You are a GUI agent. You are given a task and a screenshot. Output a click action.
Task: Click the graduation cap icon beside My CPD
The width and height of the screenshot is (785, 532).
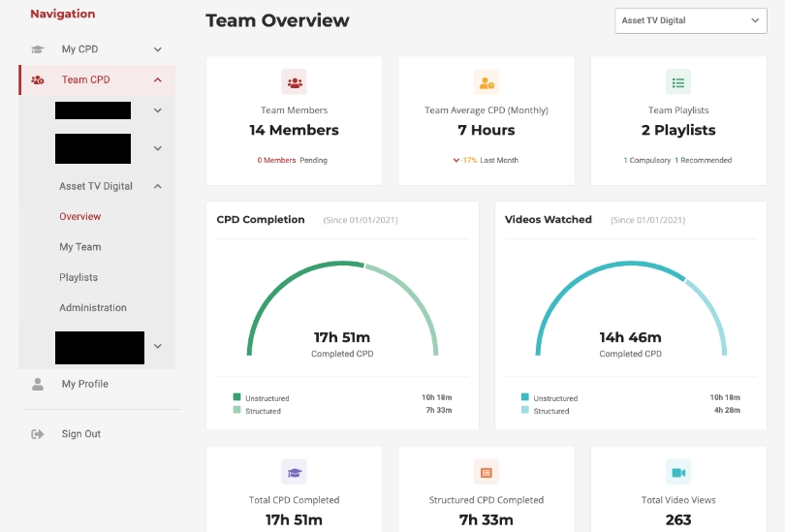point(38,49)
